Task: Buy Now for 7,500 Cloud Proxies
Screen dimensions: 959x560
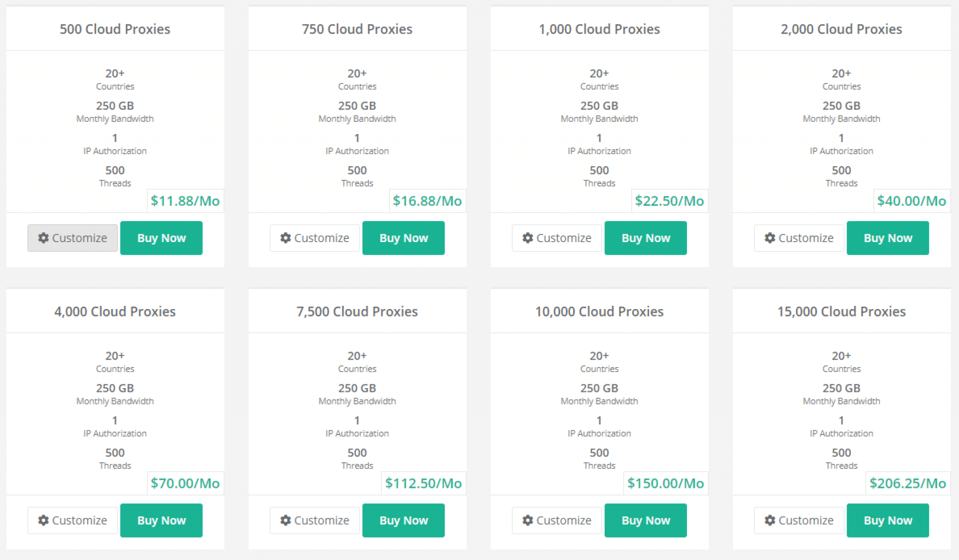Action: [x=404, y=520]
